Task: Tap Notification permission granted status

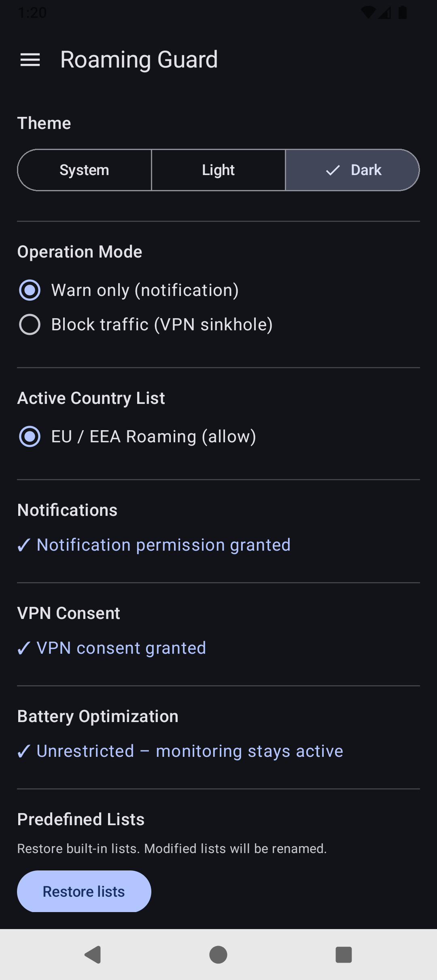Action: pos(163,545)
